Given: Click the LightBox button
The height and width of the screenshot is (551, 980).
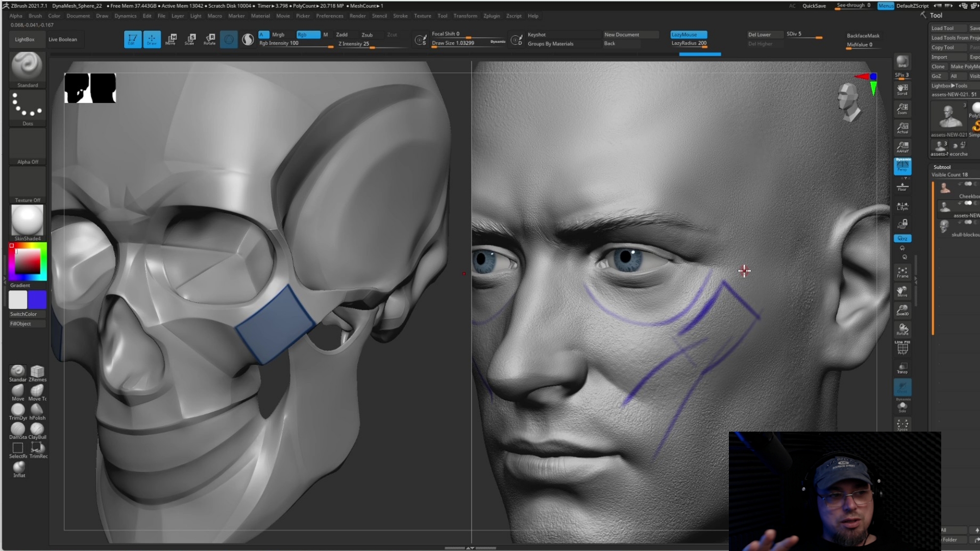Looking at the screenshot, I should pyautogui.click(x=24, y=39).
